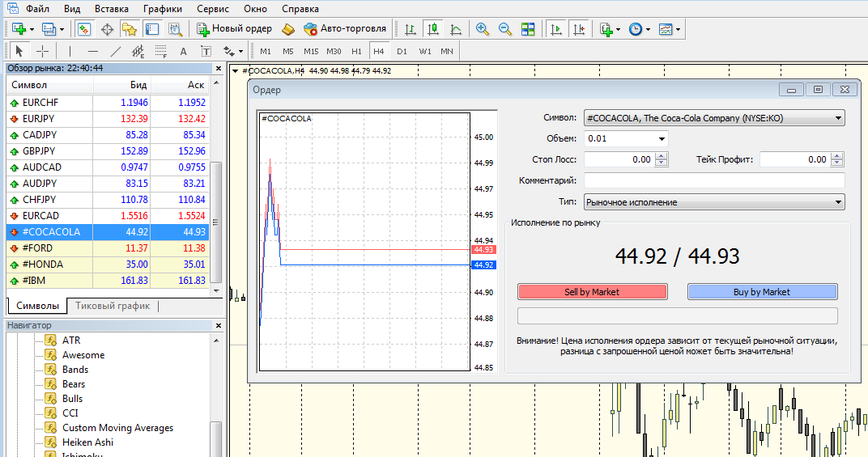Click Новый ордер toolbar button
The image size is (868, 457).
click(x=234, y=29)
